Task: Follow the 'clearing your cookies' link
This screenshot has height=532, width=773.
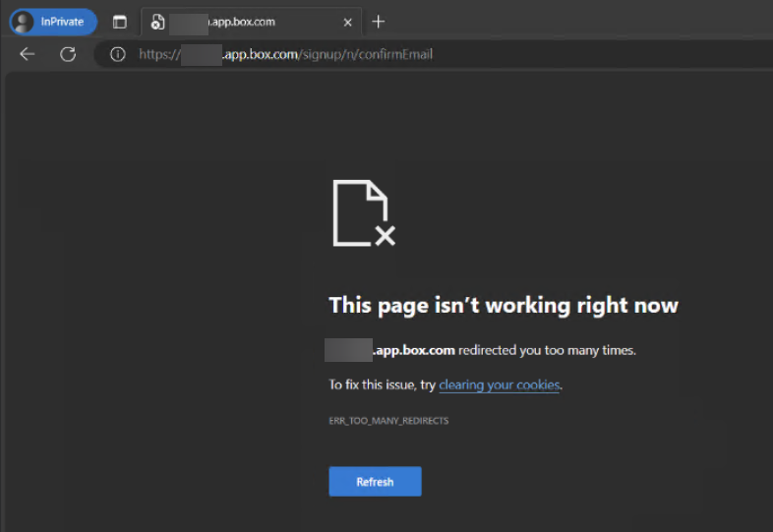Action: click(500, 384)
